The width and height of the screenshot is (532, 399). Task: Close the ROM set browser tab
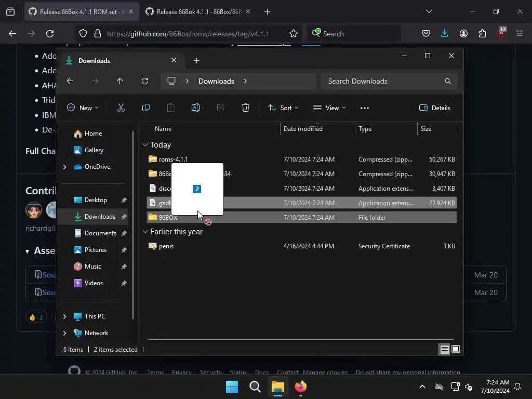pyautogui.click(x=131, y=11)
